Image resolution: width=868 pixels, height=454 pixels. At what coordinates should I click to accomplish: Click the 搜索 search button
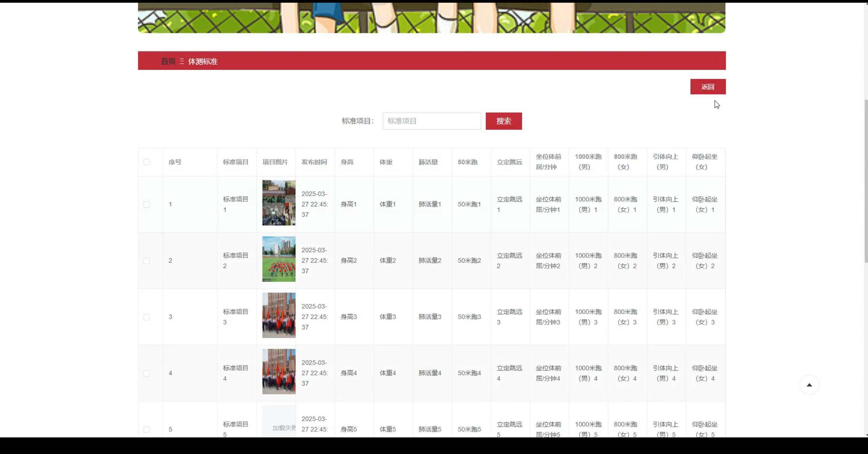pos(504,121)
